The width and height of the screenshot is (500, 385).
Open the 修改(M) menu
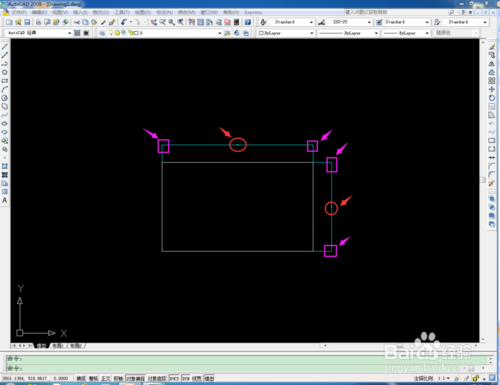tap(186, 12)
